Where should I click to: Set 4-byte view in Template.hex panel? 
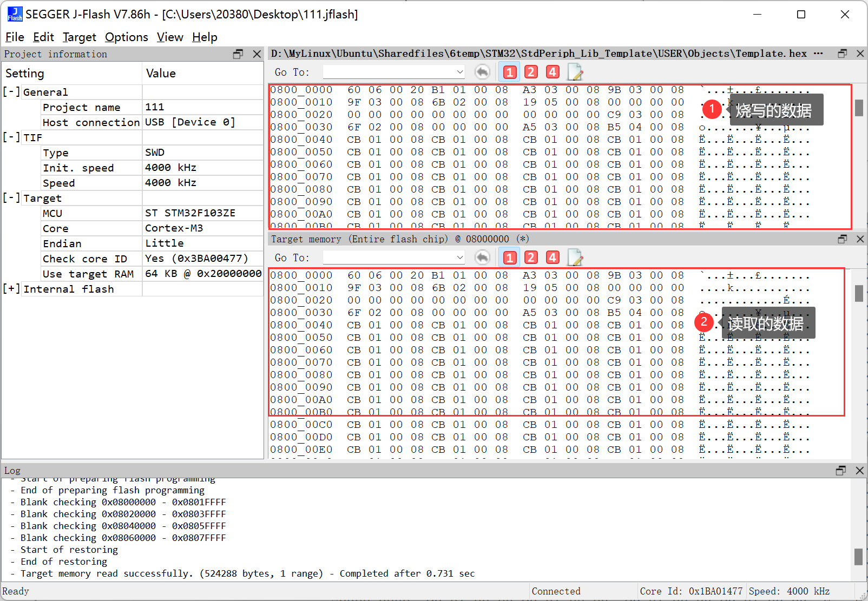click(x=552, y=72)
